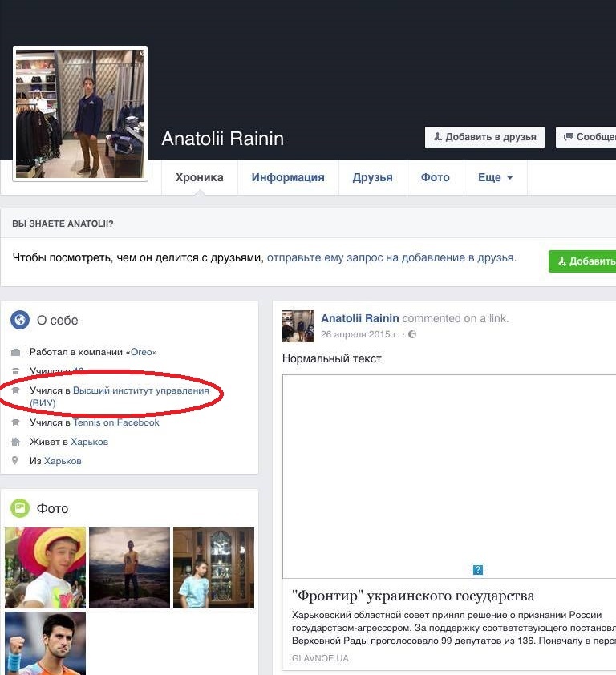Open the Высший институт управления link
The width and height of the screenshot is (616, 675).
(140, 390)
